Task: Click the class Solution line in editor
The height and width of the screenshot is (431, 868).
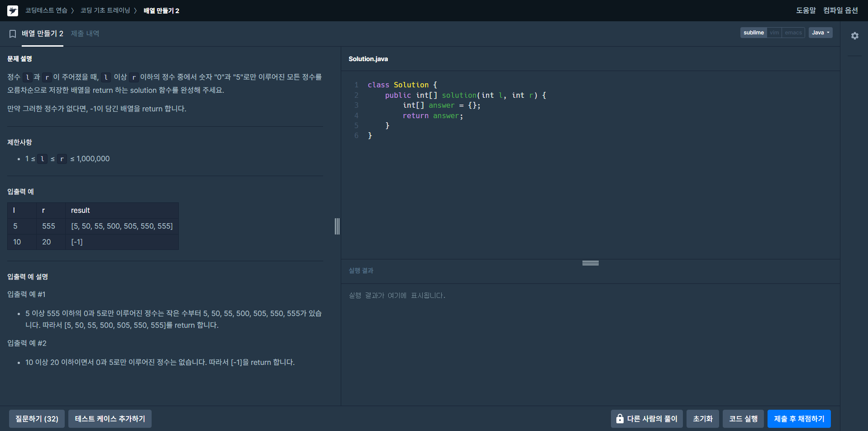Action: tap(402, 85)
